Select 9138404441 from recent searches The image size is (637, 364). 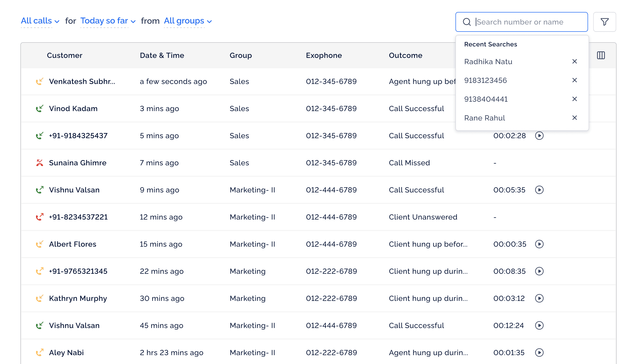(x=486, y=99)
